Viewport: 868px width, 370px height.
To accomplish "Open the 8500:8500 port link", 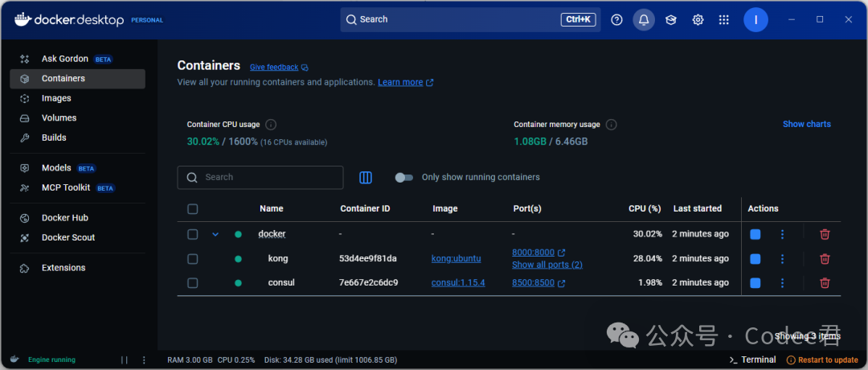I will click(533, 283).
